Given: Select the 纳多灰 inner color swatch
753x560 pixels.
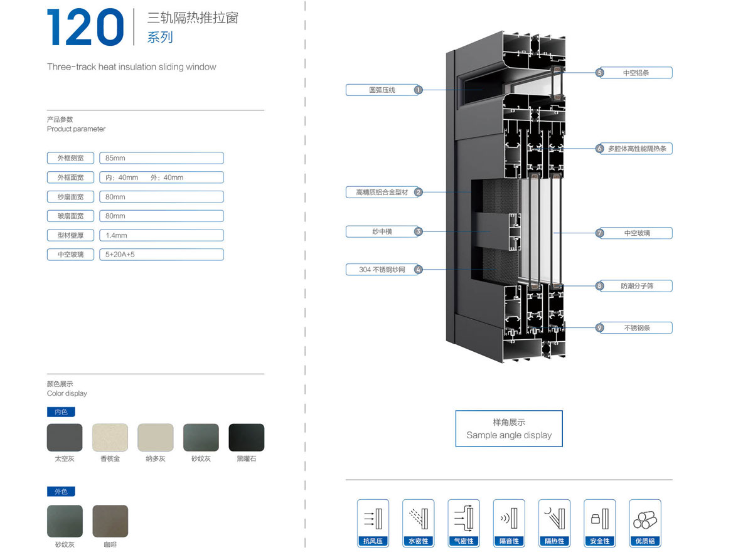Looking at the screenshot, I should pyautogui.click(x=156, y=438).
